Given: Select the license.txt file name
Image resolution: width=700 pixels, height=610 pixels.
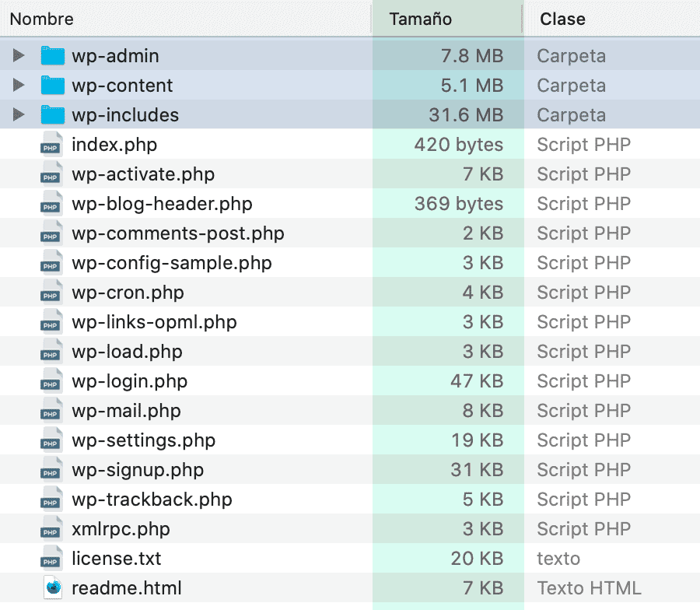Looking at the screenshot, I should (x=117, y=559).
